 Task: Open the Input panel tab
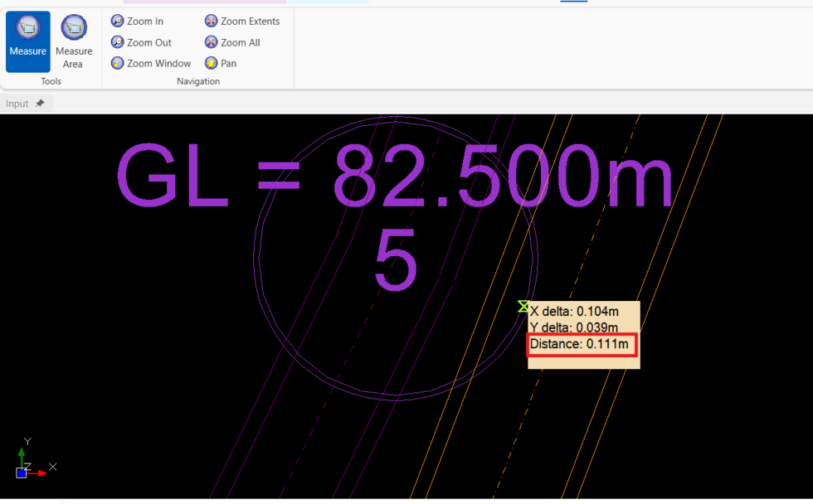pyautogui.click(x=17, y=104)
